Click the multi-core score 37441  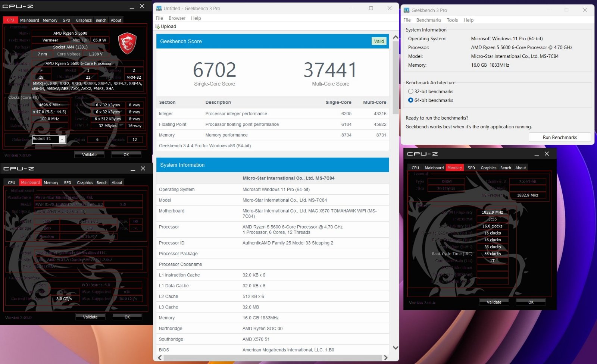(x=330, y=70)
